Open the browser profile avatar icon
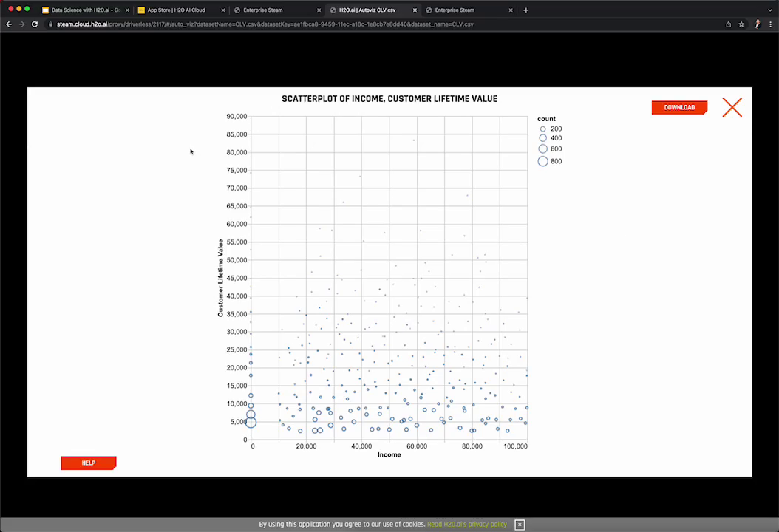Screen dimensions: 779x532 pyautogui.click(x=756, y=24)
